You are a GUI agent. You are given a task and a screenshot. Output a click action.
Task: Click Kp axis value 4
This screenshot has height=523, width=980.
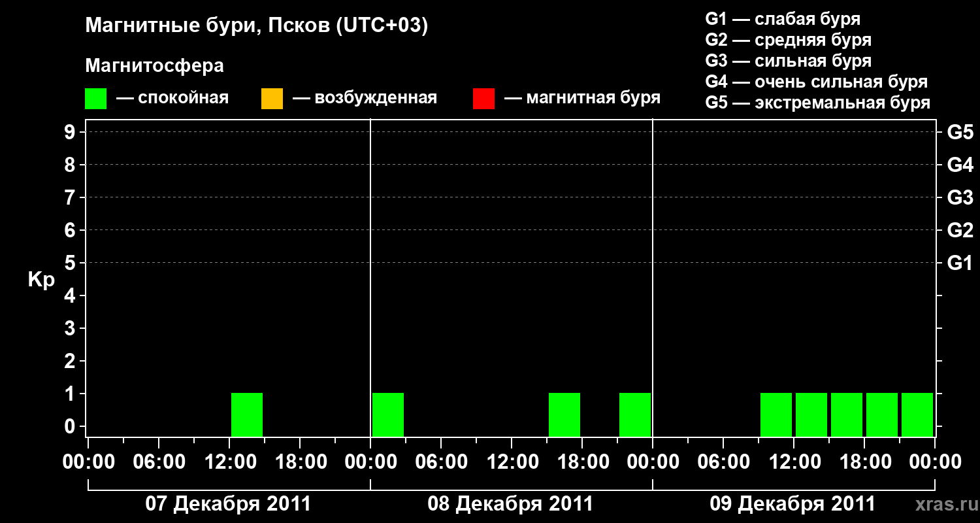coord(71,295)
